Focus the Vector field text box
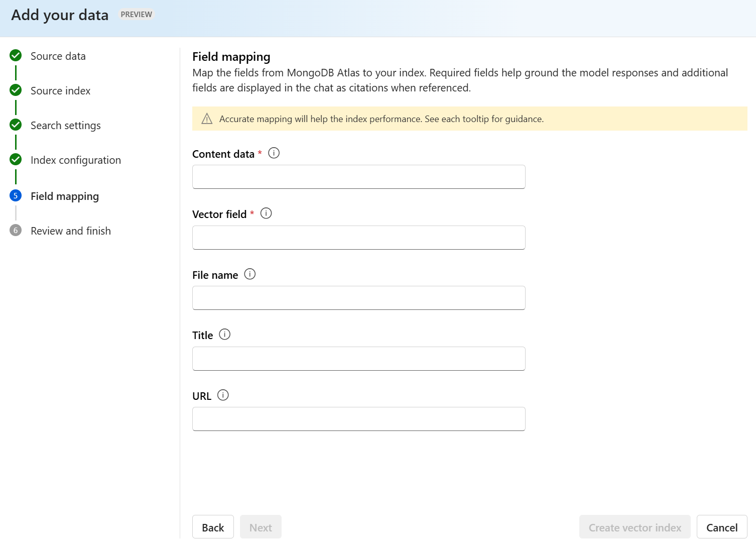The image size is (756, 542). pyautogui.click(x=358, y=238)
